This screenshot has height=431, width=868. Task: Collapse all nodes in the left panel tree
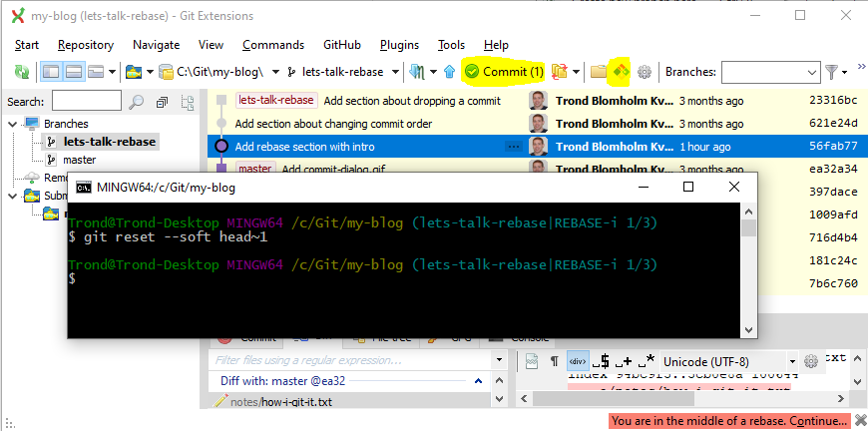163,102
